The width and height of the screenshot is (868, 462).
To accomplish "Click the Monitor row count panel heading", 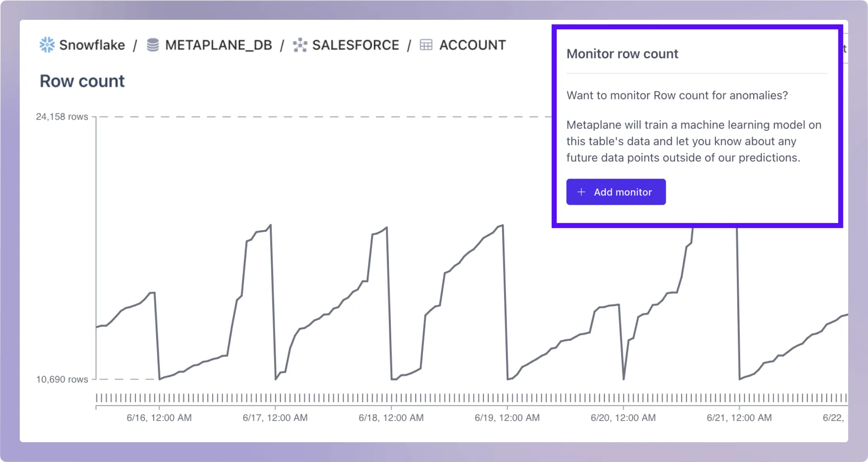I will (x=622, y=53).
